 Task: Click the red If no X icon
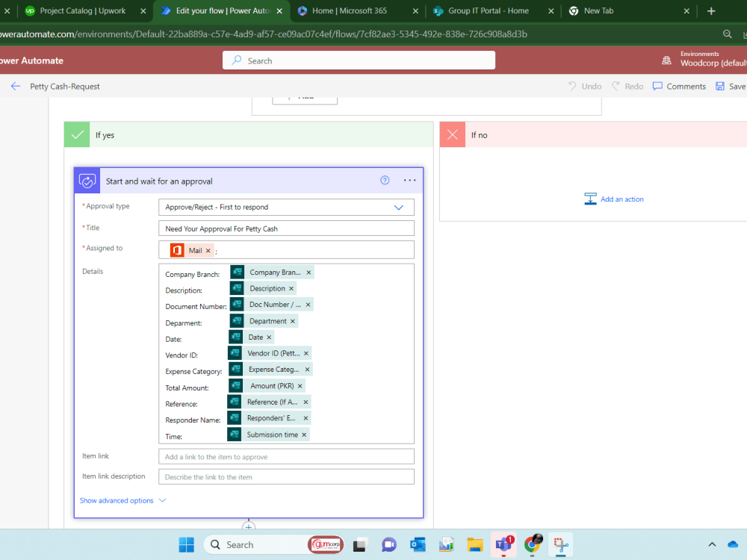453,134
